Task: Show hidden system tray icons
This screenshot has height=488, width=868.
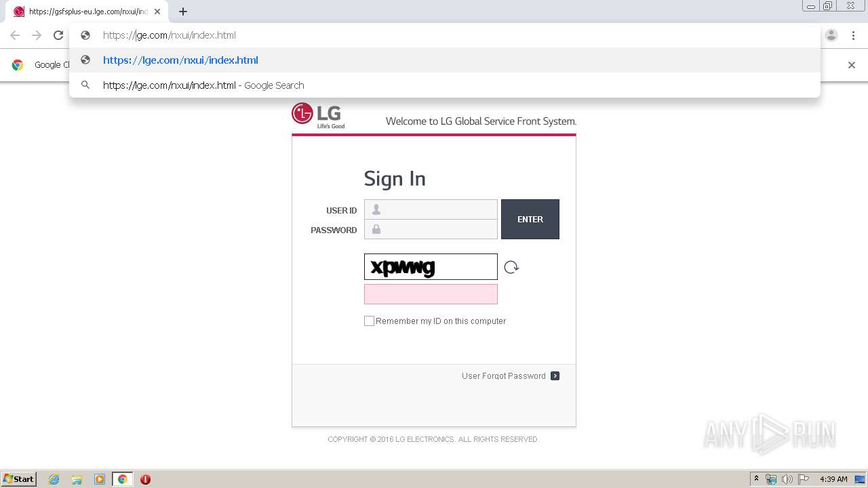Action: click(x=756, y=479)
